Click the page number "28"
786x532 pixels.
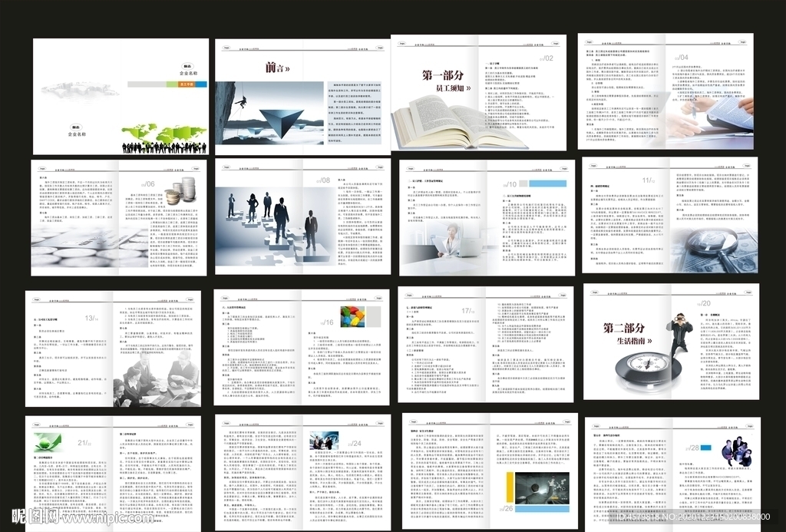[694, 448]
